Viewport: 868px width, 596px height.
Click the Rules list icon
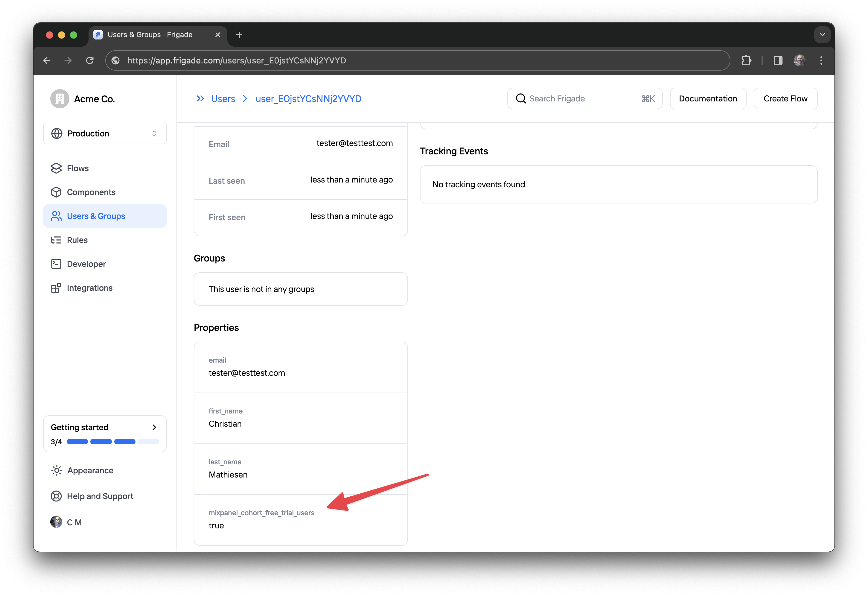pos(56,240)
